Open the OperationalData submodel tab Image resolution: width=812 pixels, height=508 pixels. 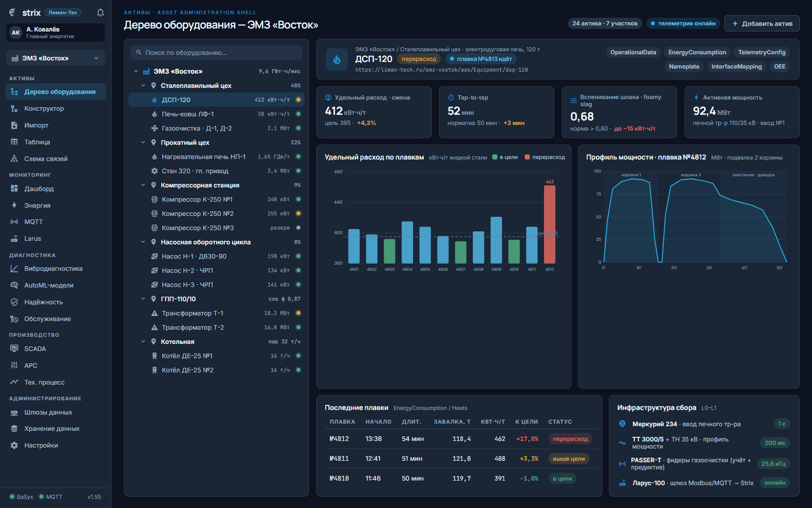coord(633,52)
